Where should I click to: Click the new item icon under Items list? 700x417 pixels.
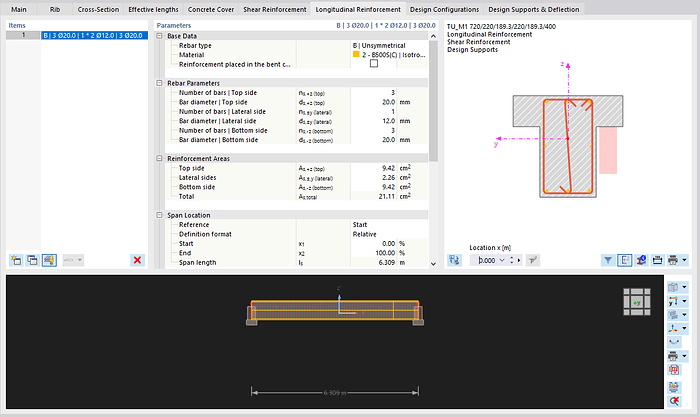coord(16,260)
